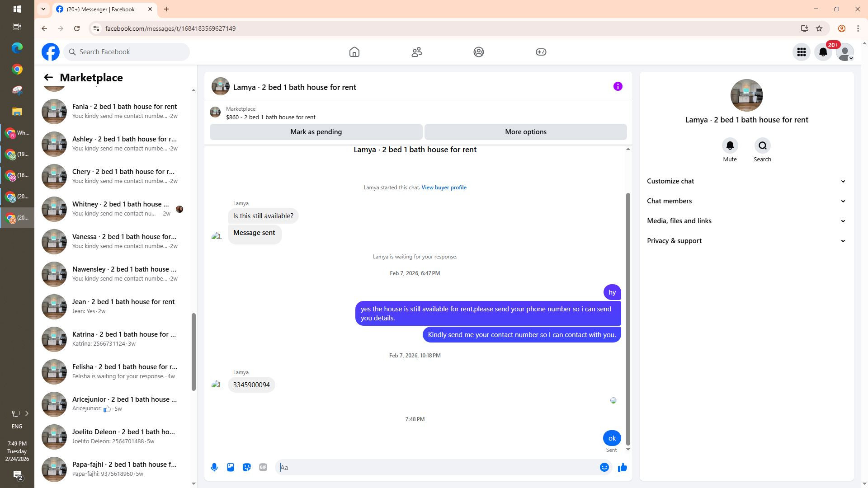This screenshot has height=488, width=868.
Task: Expand the Customize chat section
Action: tap(746, 181)
